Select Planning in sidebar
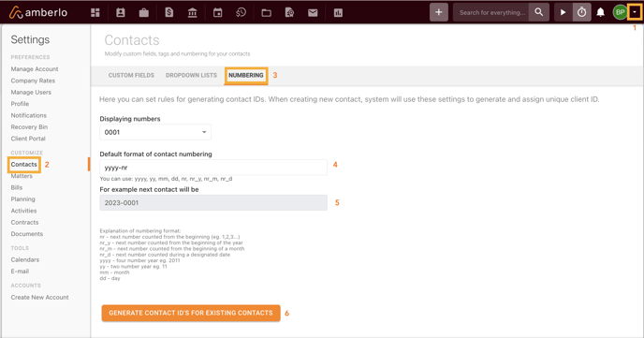The image size is (644, 338). [23, 198]
